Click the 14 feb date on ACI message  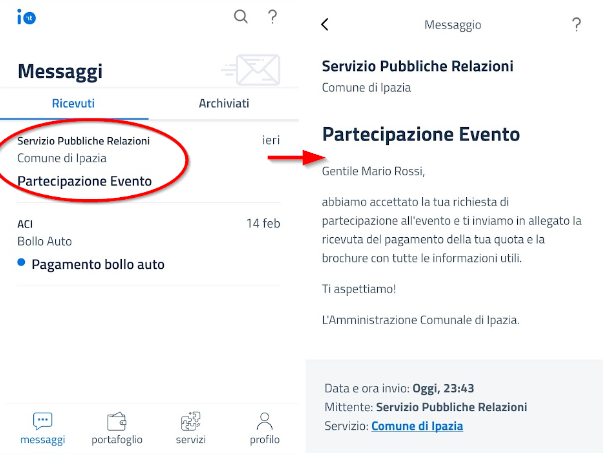point(263,223)
